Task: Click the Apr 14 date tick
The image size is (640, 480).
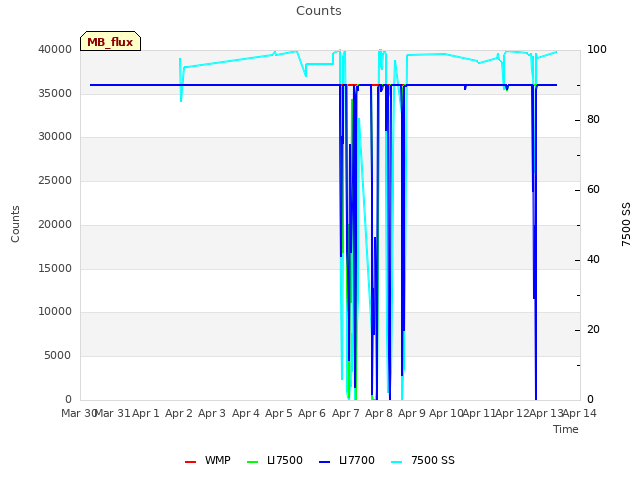Action: click(x=579, y=413)
